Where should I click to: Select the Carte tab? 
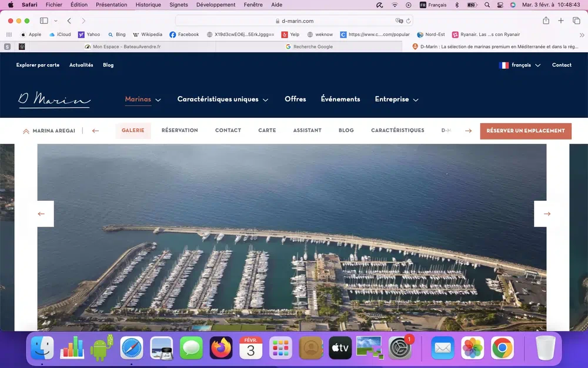point(267,131)
